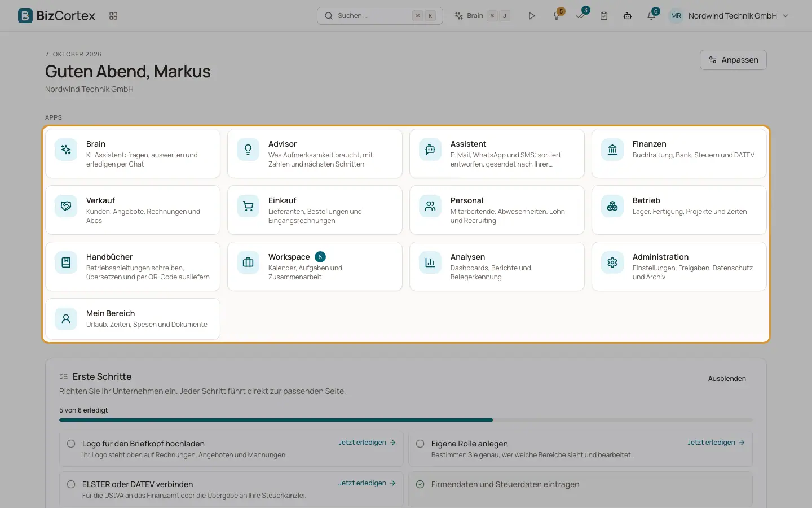Click Jetzt erledigen for Eigene Rolle anlegen
The height and width of the screenshot is (508, 812).
(716, 443)
